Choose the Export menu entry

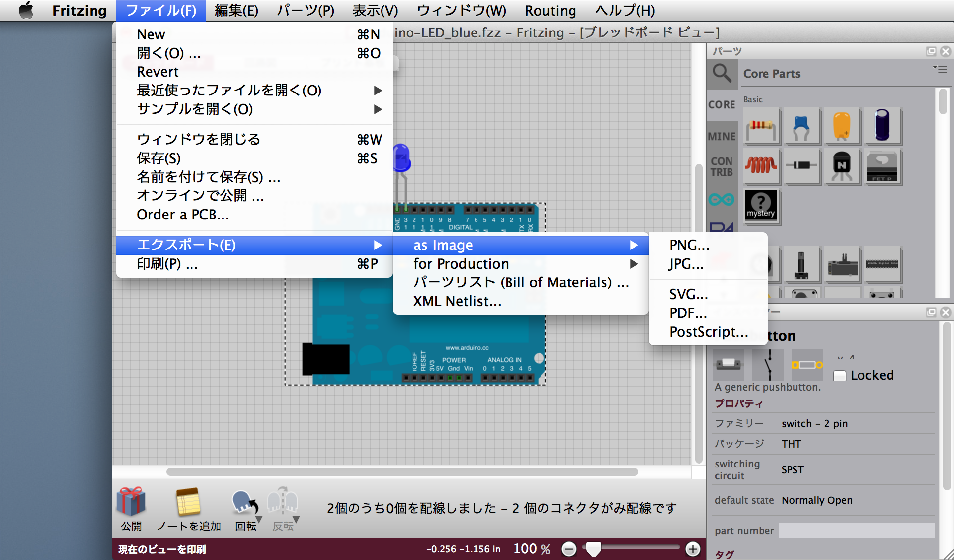254,245
